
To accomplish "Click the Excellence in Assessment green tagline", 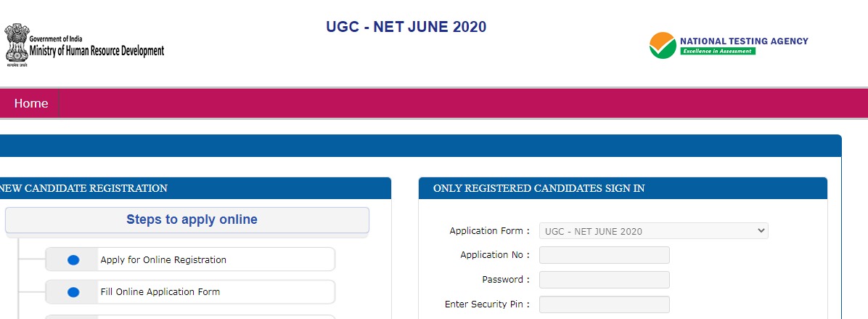I will tap(717, 52).
